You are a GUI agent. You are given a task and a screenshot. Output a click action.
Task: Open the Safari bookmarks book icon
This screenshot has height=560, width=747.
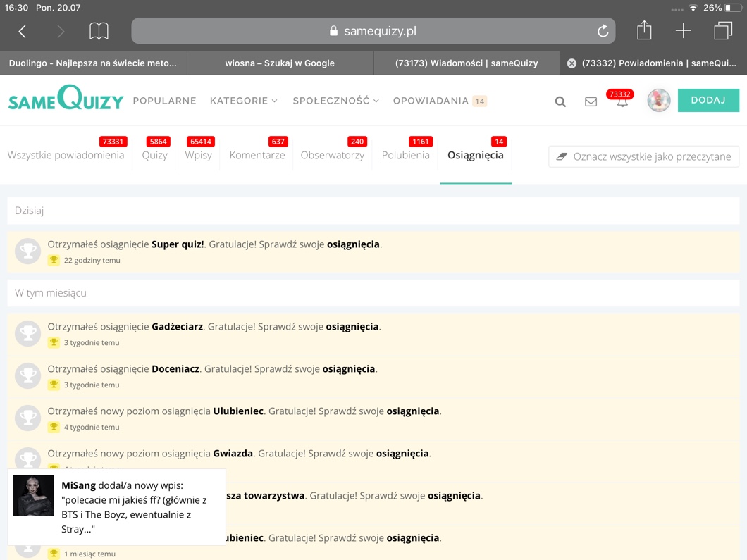[99, 31]
